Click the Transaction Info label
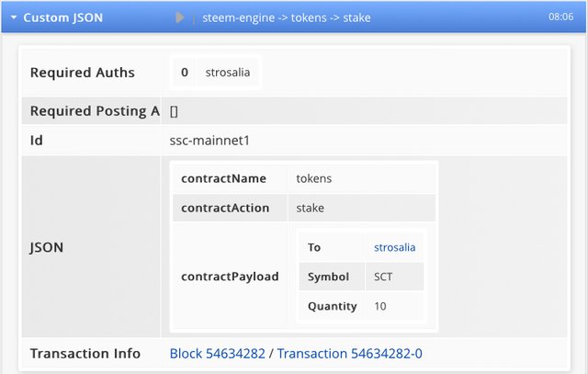Image resolution: width=588 pixels, height=374 pixels. click(85, 354)
